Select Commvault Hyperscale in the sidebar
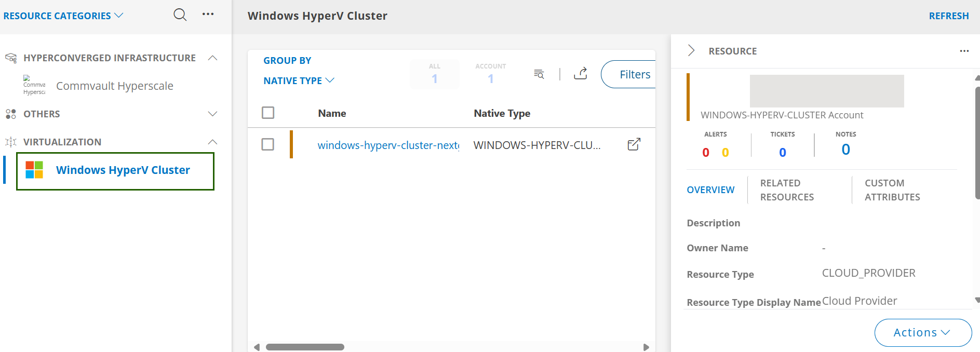 tap(115, 86)
